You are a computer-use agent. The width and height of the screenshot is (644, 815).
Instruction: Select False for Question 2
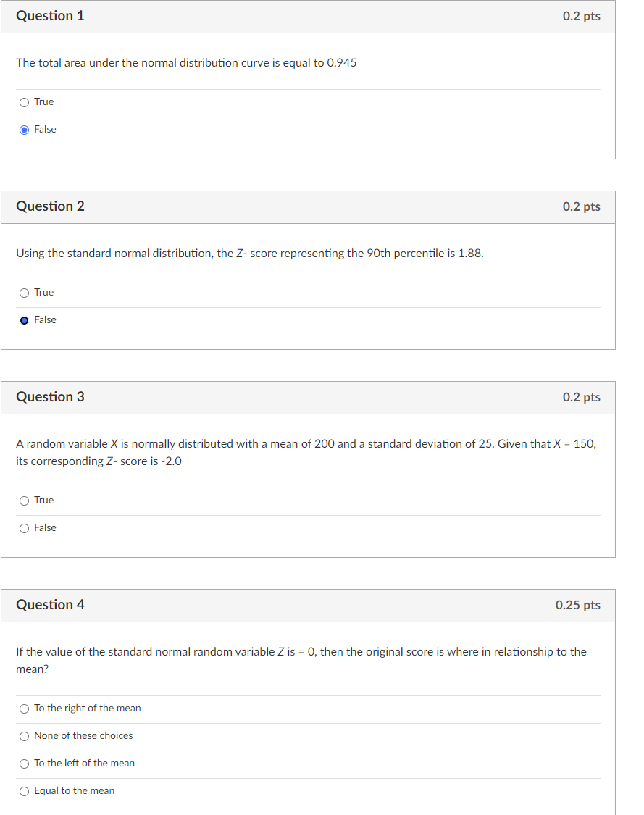pos(24,319)
